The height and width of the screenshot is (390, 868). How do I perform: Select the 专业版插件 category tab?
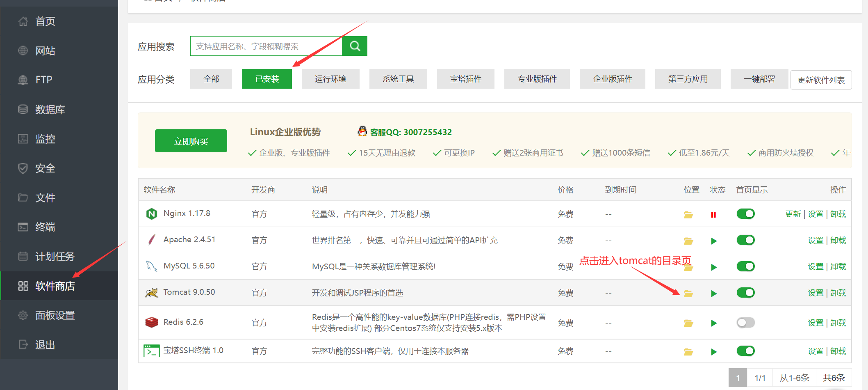pyautogui.click(x=537, y=79)
